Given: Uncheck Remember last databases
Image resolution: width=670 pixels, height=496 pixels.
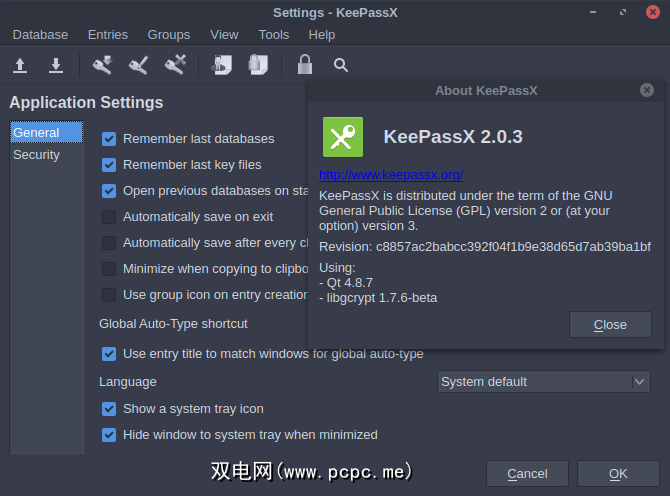Looking at the screenshot, I should tap(109, 139).
